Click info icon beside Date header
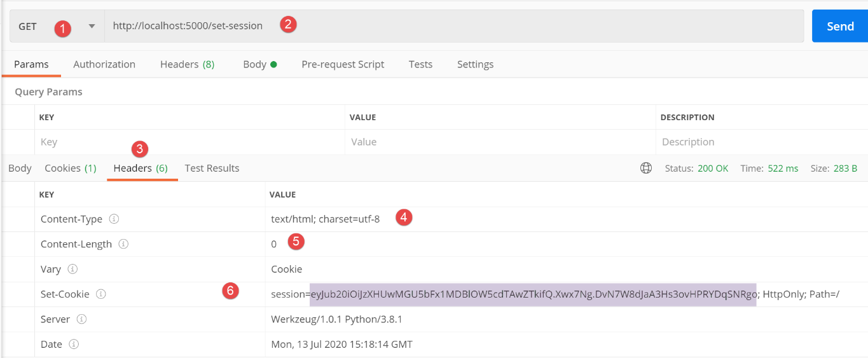868x358 pixels. click(x=74, y=344)
